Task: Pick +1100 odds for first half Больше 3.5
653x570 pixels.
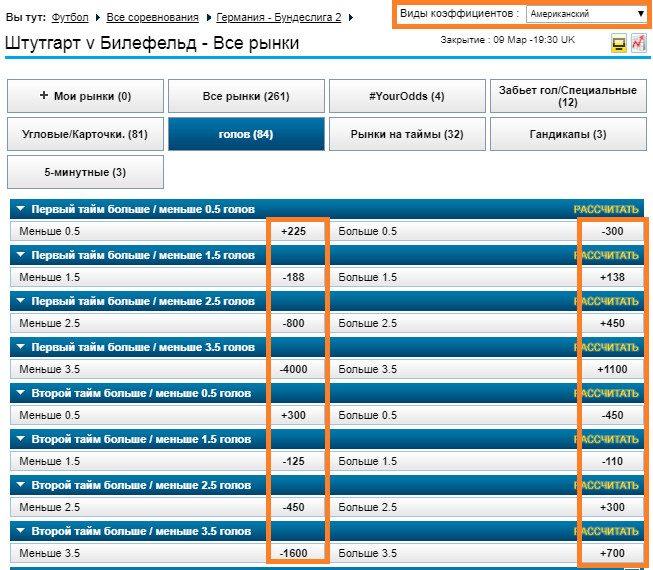Action: click(x=611, y=369)
